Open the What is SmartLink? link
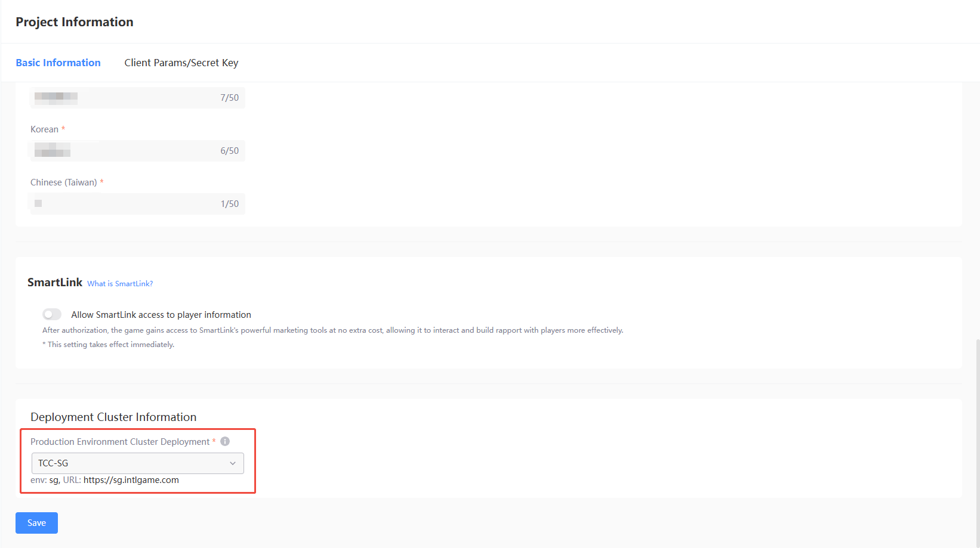 pos(120,284)
